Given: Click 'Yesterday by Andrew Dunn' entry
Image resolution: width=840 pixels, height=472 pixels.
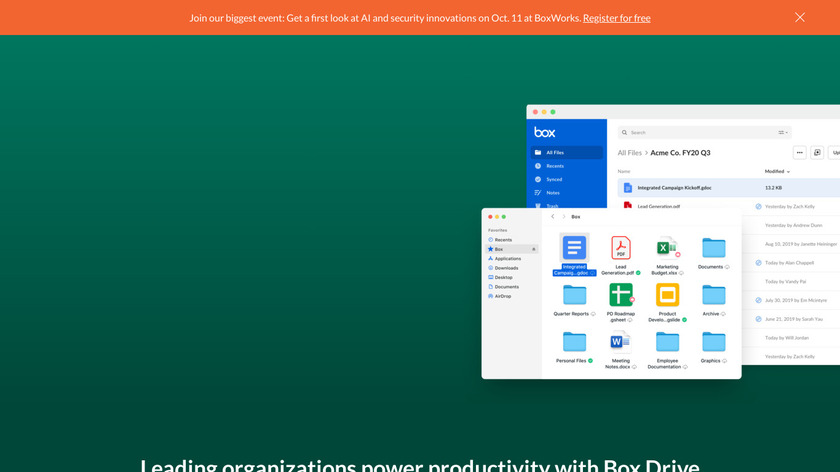Looking at the screenshot, I should (x=793, y=226).
